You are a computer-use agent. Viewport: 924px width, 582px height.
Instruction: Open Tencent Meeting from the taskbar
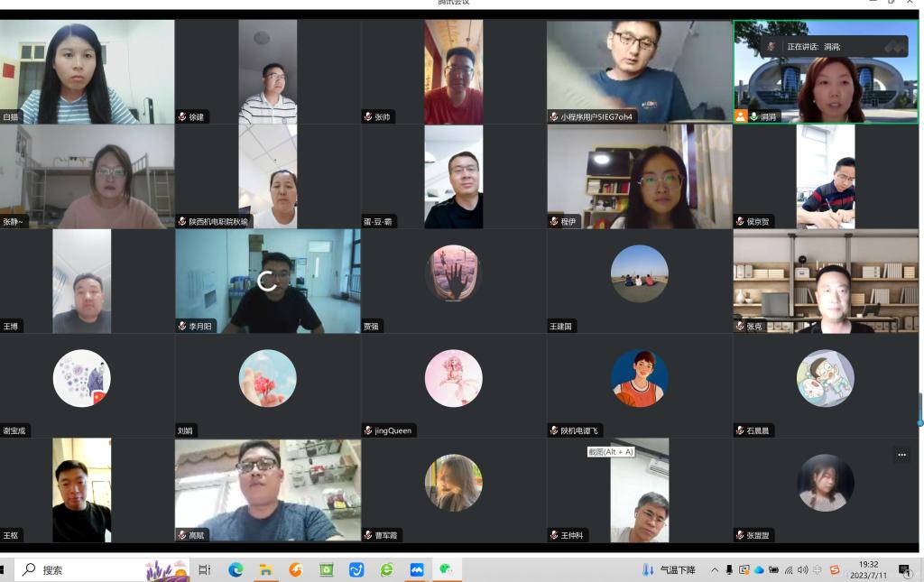tap(416, 570)
